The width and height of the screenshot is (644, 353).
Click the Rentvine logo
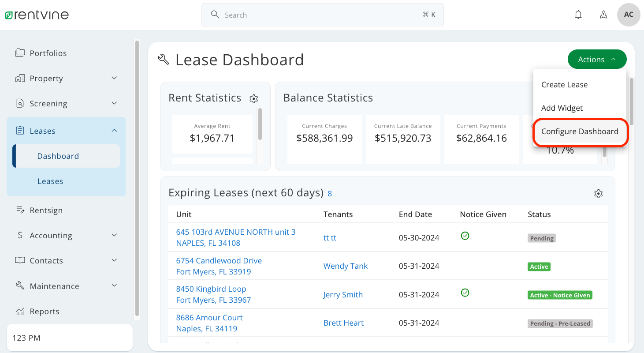(37, 15)
